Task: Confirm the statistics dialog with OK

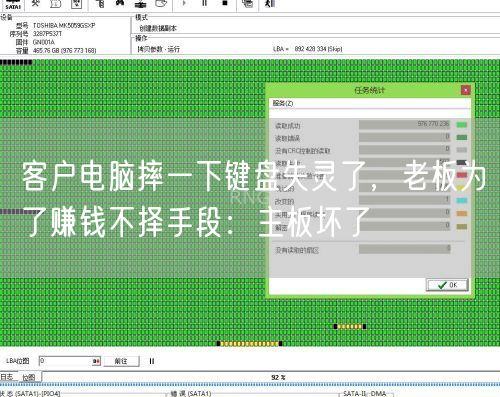Action: click(x=447, y=285)
